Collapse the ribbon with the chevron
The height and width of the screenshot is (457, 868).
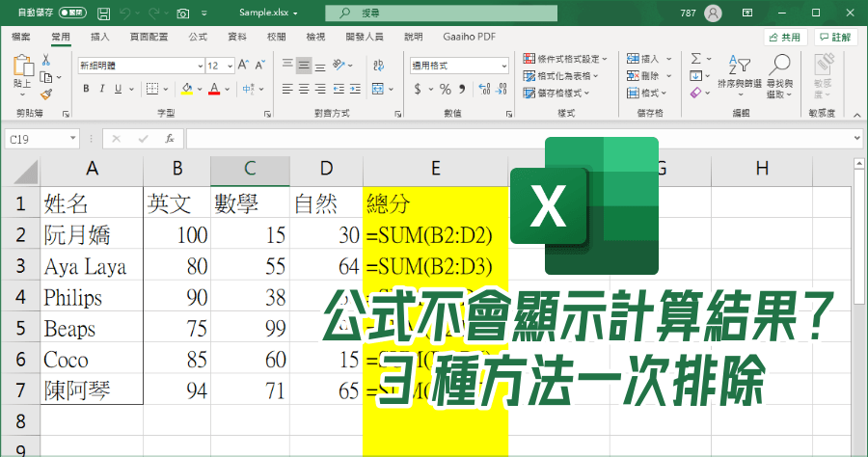tap(857, 115)
